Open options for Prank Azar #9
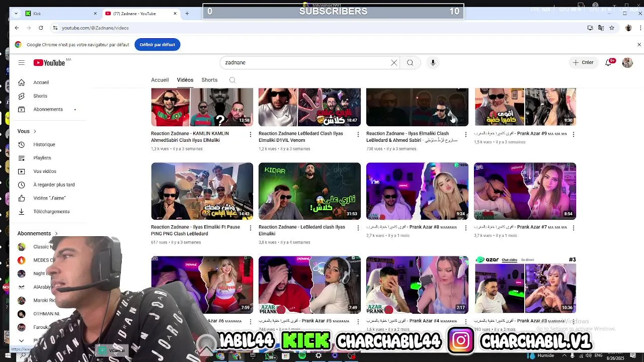The height and width of the screenshot is (362, 644). tap(574, 134)
